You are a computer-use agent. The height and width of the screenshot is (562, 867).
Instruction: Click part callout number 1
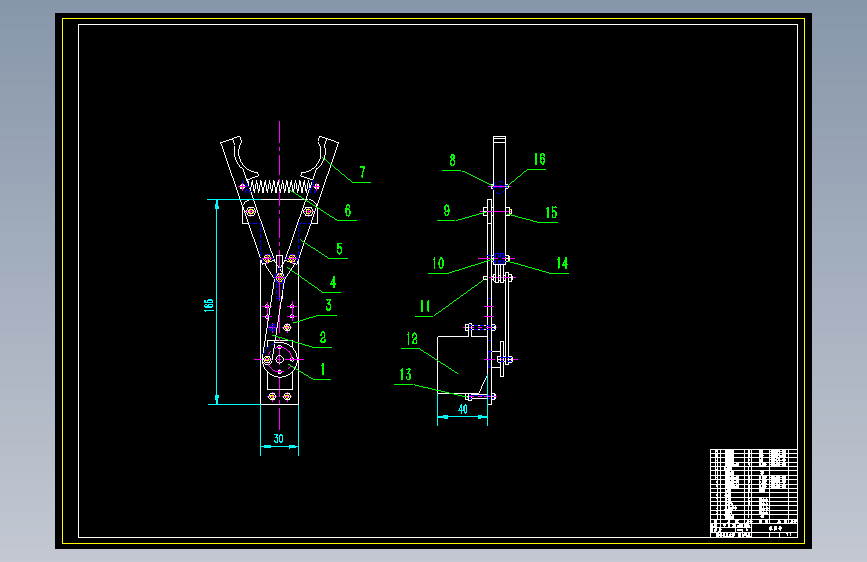click(x=323, y=370)
